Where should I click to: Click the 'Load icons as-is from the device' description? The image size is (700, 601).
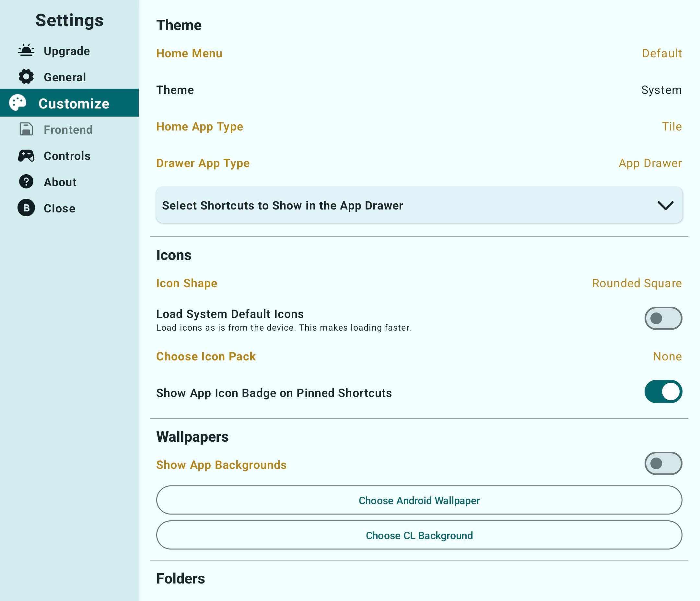pyautogui.click(x=284, y=328)
